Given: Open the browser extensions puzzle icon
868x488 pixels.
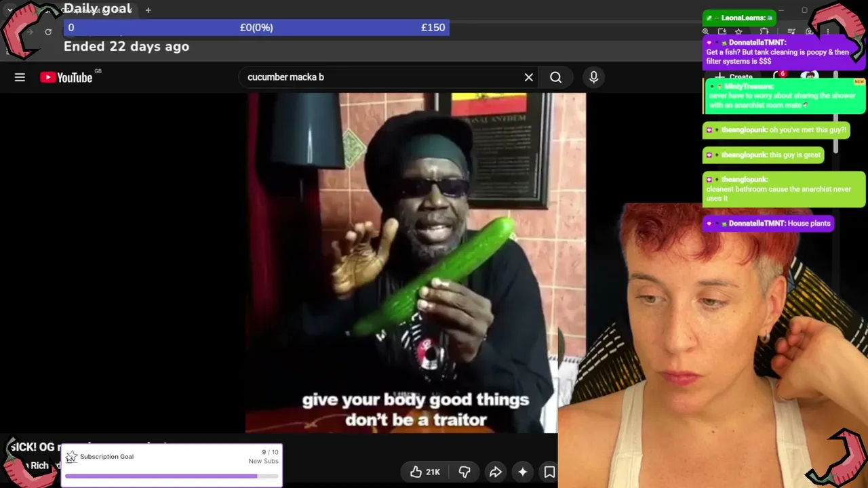Looking at the screenshot, I should [x=764, y=32].
